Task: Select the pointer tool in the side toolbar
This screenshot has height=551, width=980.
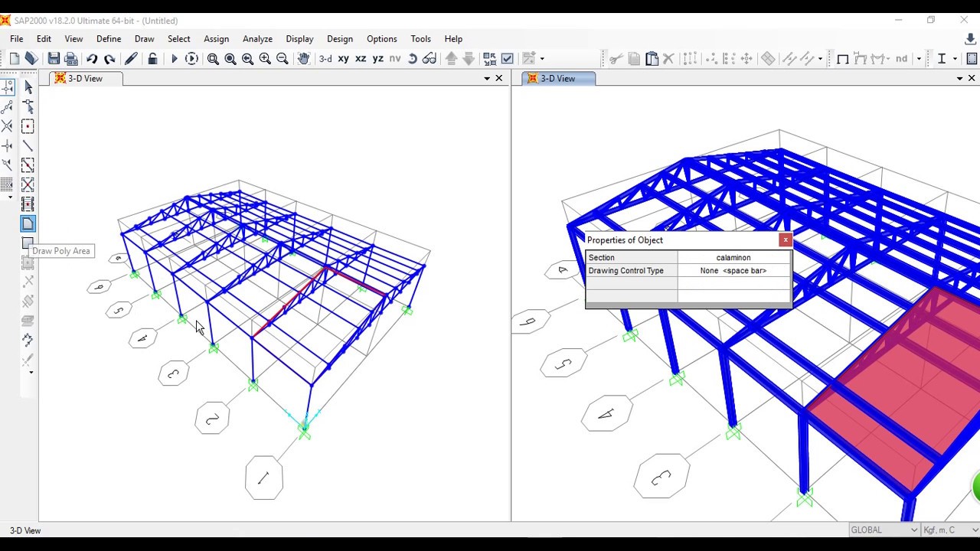Action: (x=28, y=87)
